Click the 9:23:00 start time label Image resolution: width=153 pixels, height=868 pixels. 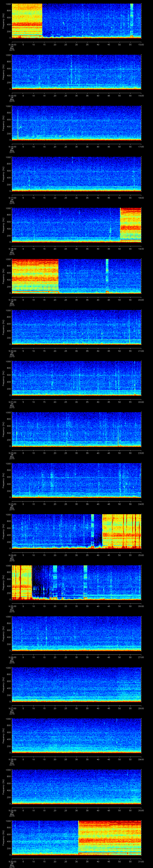pos(12,504)
